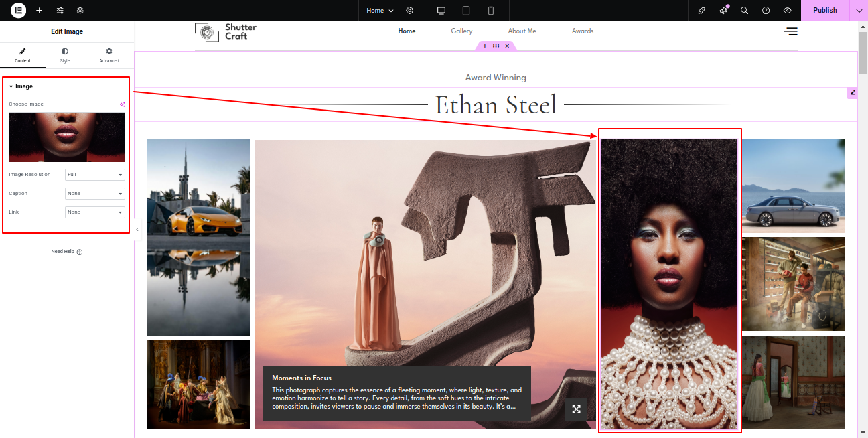Image resolution: width=868 pixels, height=438 pixels.
Task: Open the Link dropdown
Action: point(95,212)
